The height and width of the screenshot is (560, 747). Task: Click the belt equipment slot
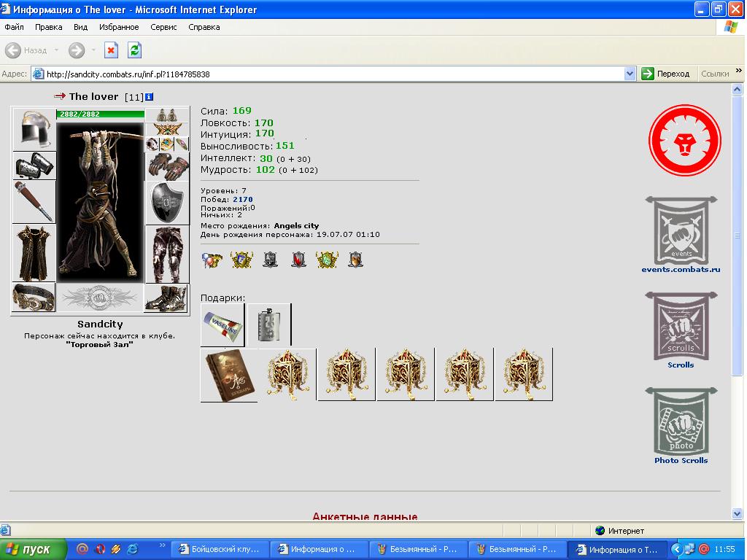pos(34,297)
